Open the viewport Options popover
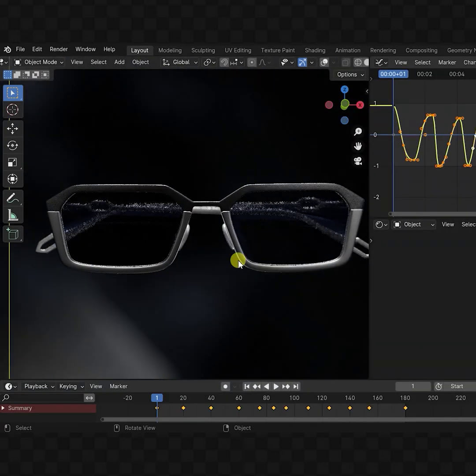 (x=350, y=74)
